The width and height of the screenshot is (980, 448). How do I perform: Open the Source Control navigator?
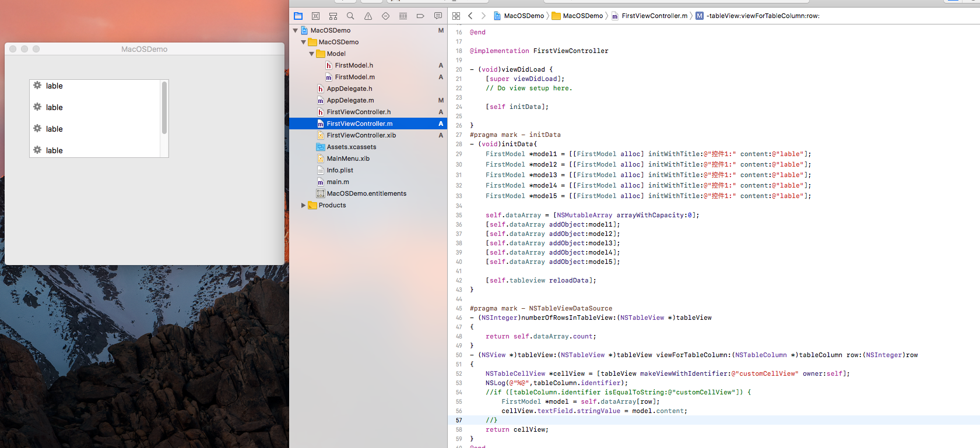(315, 16)
